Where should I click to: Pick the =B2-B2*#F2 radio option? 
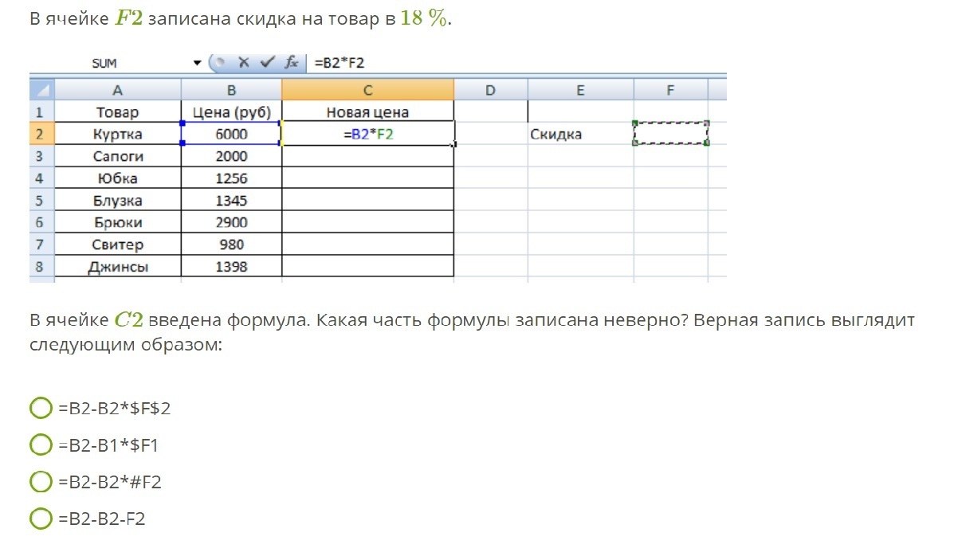click(41, 482)
